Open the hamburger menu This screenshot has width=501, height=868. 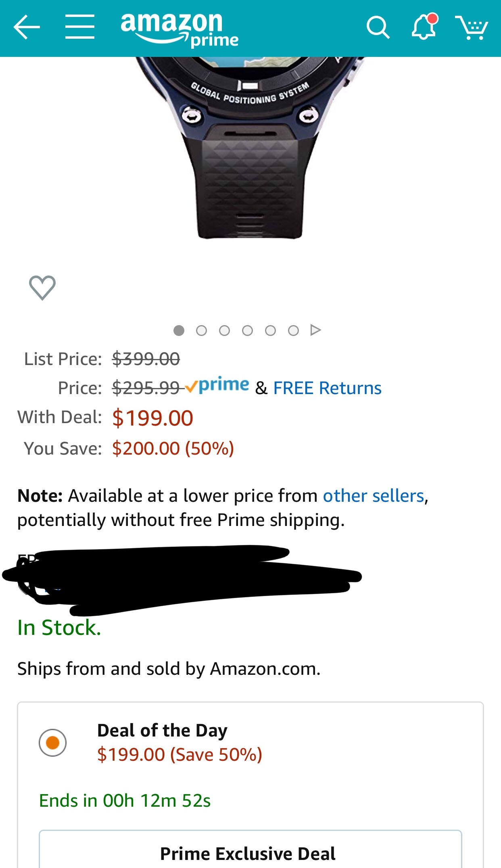(x=80, y=27)
